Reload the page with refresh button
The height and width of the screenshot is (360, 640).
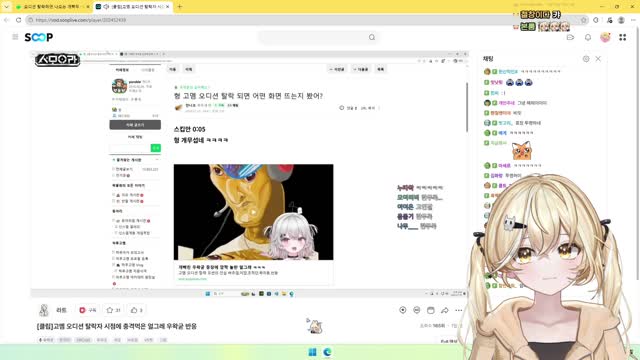(18, 20)
